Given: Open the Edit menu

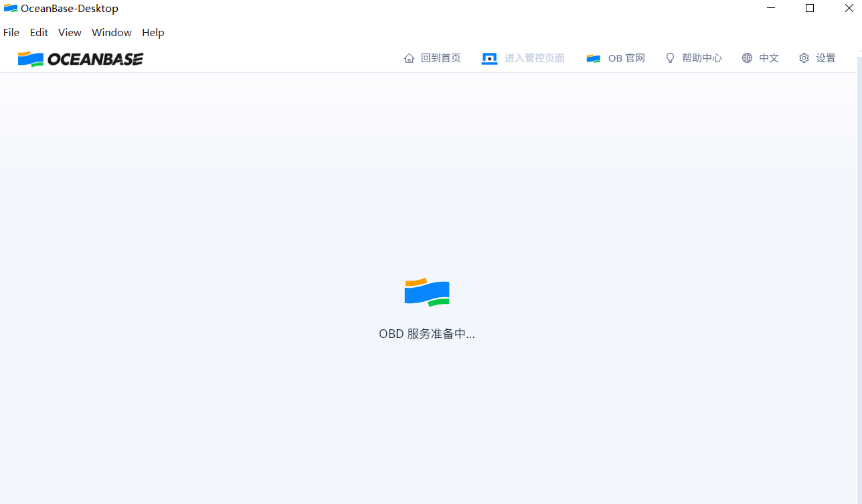Looking at the screenshot, I should pyautogui.click(x=38, y=32).
